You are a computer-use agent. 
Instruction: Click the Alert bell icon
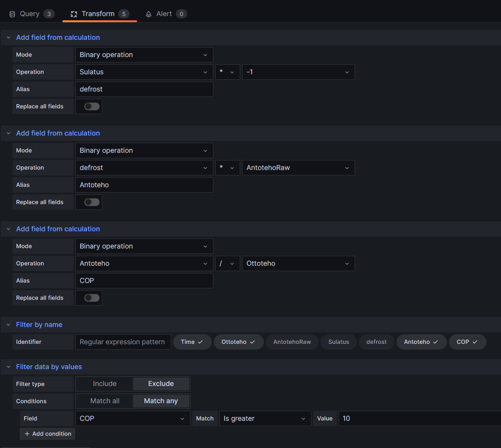[x=149, y=14]
